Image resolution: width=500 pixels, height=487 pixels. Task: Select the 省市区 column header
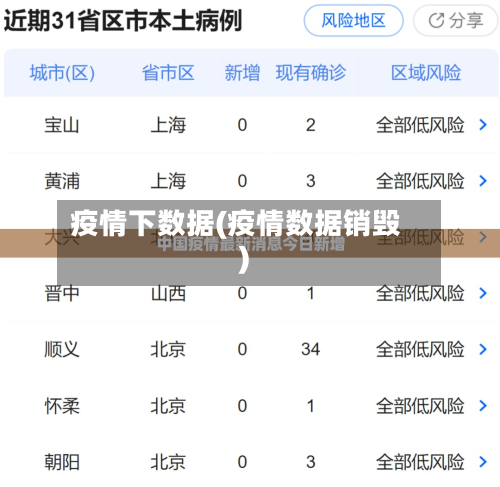coord(168,73)
